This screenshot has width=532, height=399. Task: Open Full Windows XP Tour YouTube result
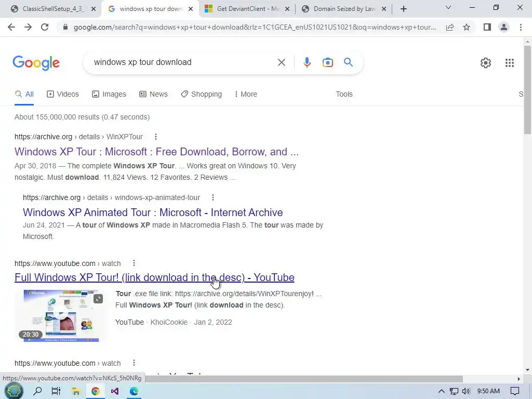(x=154, y=277)
